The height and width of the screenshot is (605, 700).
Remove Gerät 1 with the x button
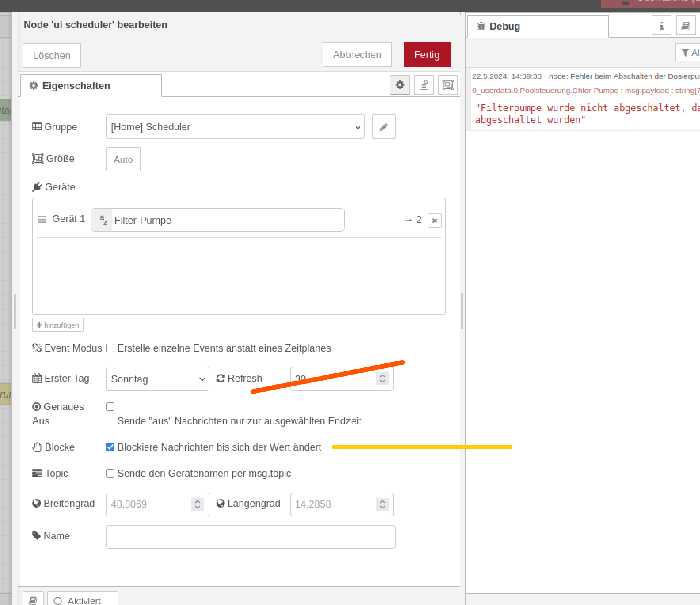[x=434, y=221]
